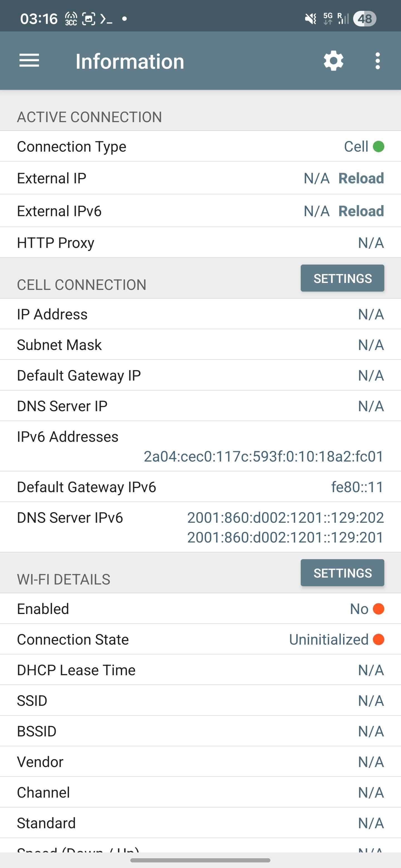Reload the External IP value
This screenshot has width=401, height=868.
coord(361,178)
